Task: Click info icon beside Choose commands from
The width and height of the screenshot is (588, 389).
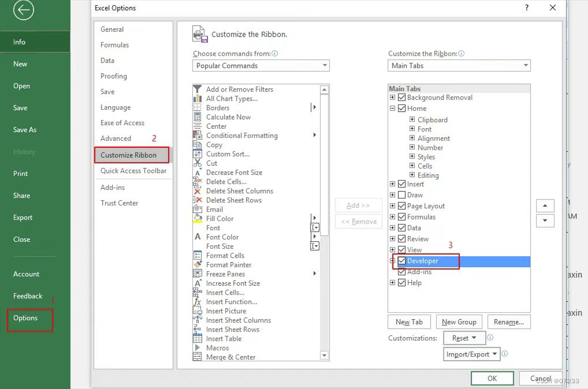Action: (275, 54)
